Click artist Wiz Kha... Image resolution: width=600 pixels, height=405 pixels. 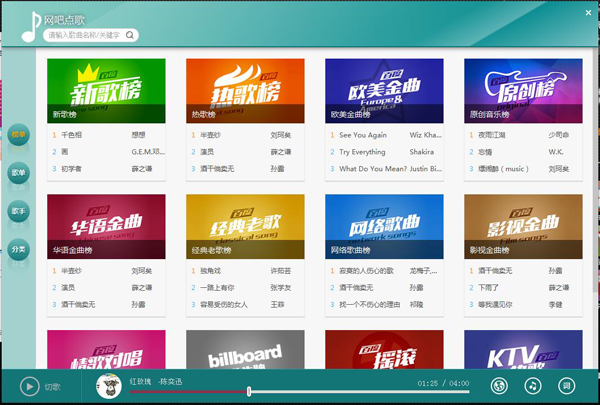pyautogui.click(x=426, y=135)
